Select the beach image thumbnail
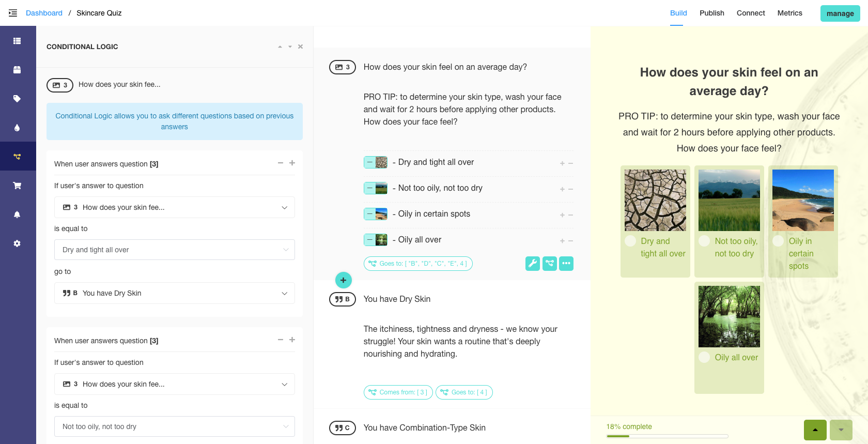868x444 pixels. pos(803,200)
